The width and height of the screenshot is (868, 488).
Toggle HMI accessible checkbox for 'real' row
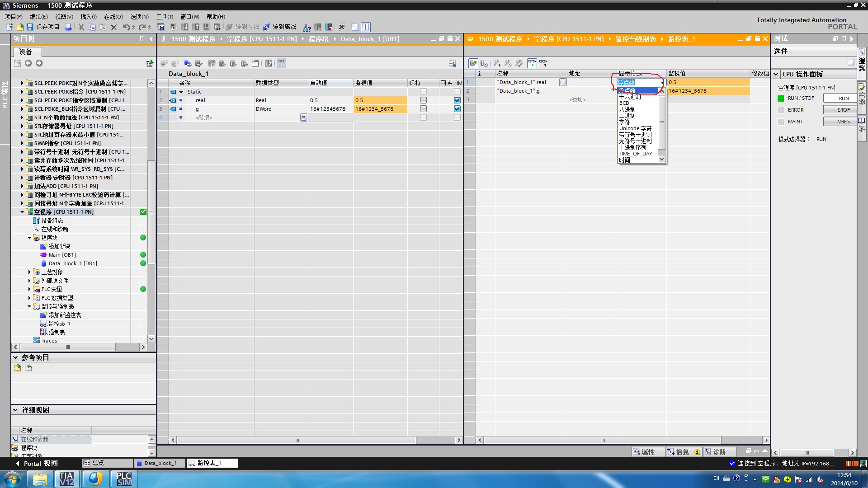tap(457, 100)
